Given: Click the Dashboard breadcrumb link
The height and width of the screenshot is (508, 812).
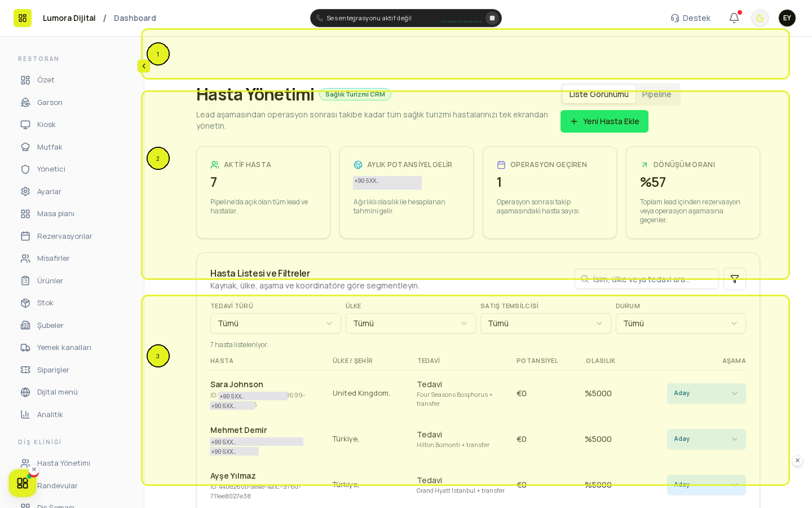Looking at the screenshot, I should click(x=135, y=18).
